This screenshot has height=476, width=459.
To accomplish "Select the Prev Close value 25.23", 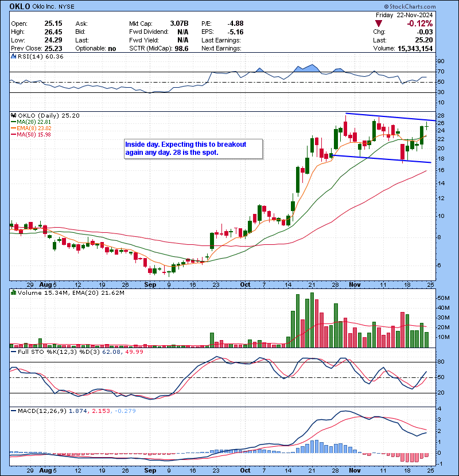I will point(53,48).
